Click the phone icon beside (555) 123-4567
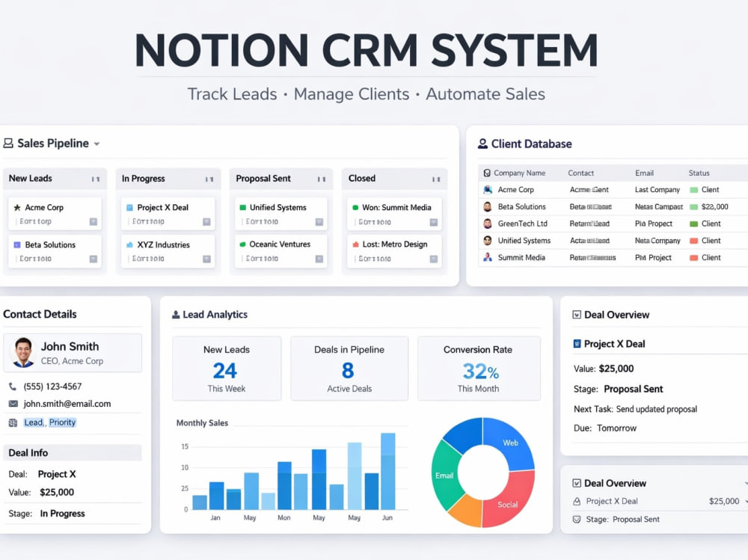Viewport: 748px width, 560px height. (x=13, y=387)
